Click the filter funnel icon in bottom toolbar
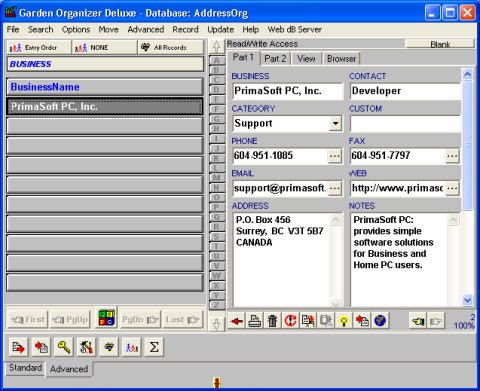Image resolution: width=480 pixels, height=391 pixels. click(109, 347)
